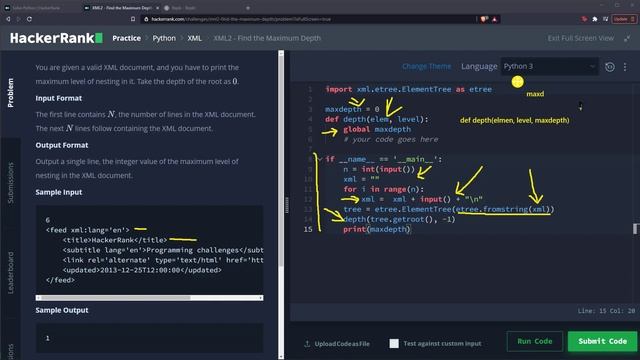Click the Change Theme link
The image size is (640, 360).
(x=427, y=66)
